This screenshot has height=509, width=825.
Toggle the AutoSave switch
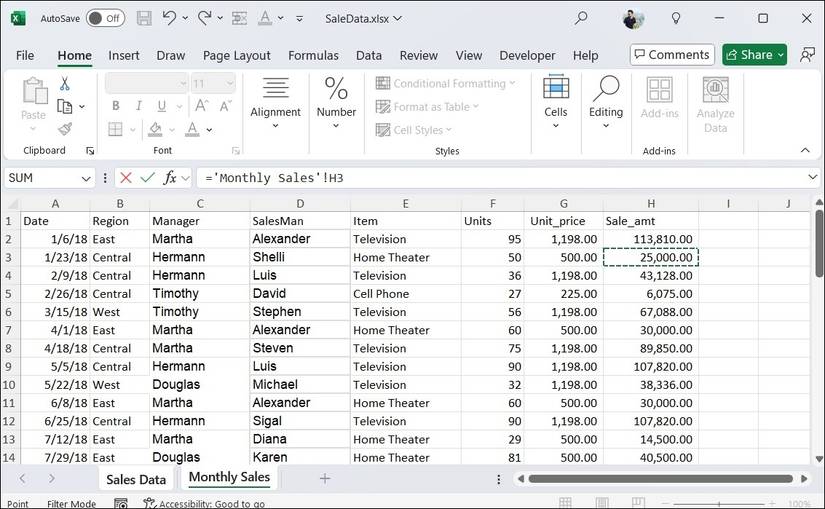pyautogui.click(x=105, y=18)
